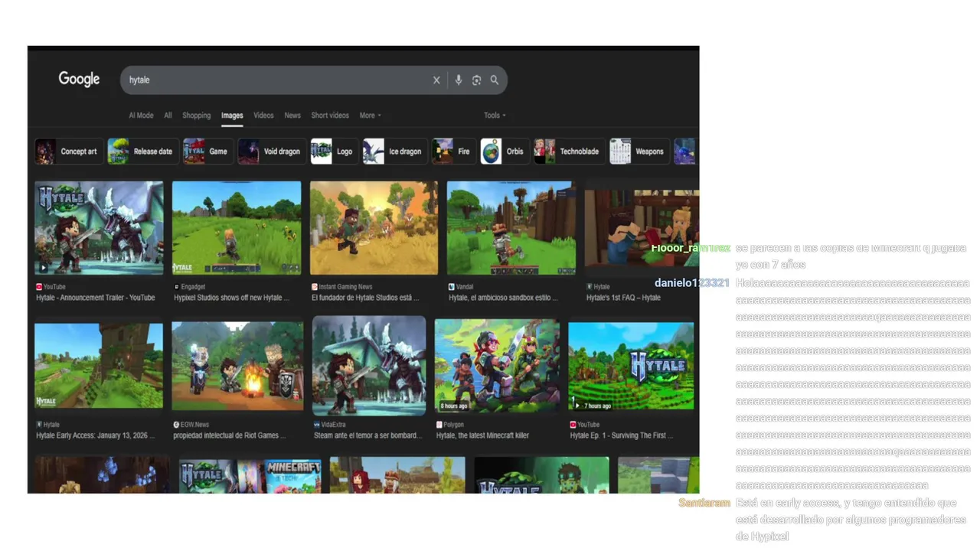Open the Hytale Early Access January 13 image

99,365
